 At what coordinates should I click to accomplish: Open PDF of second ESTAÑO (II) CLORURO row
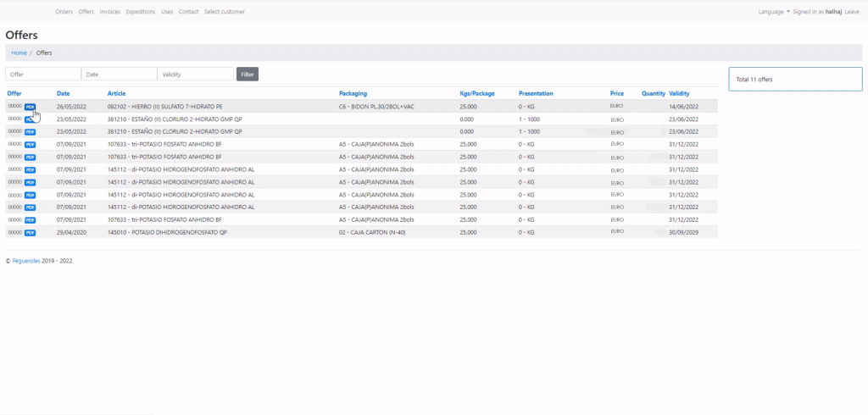click(x=30, y=132)
